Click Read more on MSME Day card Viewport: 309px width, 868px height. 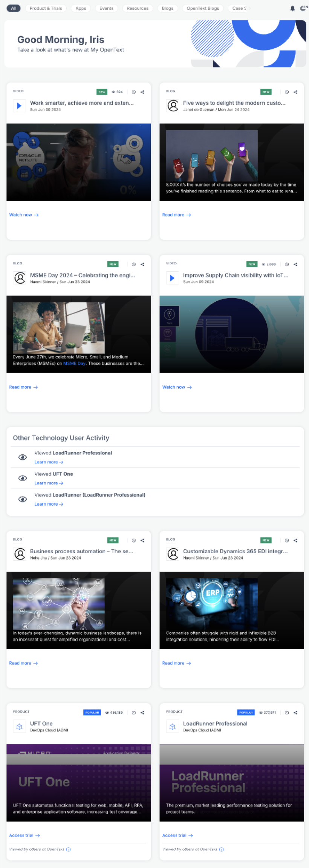[x=23, y=387]
